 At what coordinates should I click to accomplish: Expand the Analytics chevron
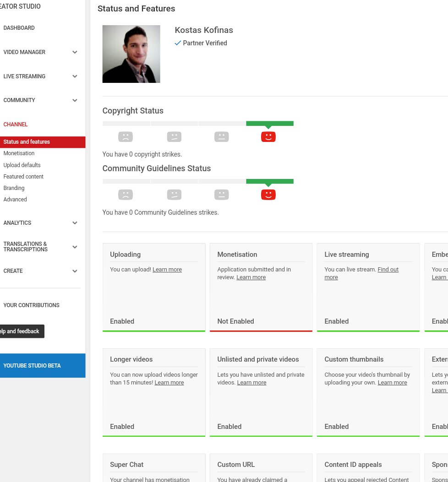pyautogui.click(x=75, y=223)
